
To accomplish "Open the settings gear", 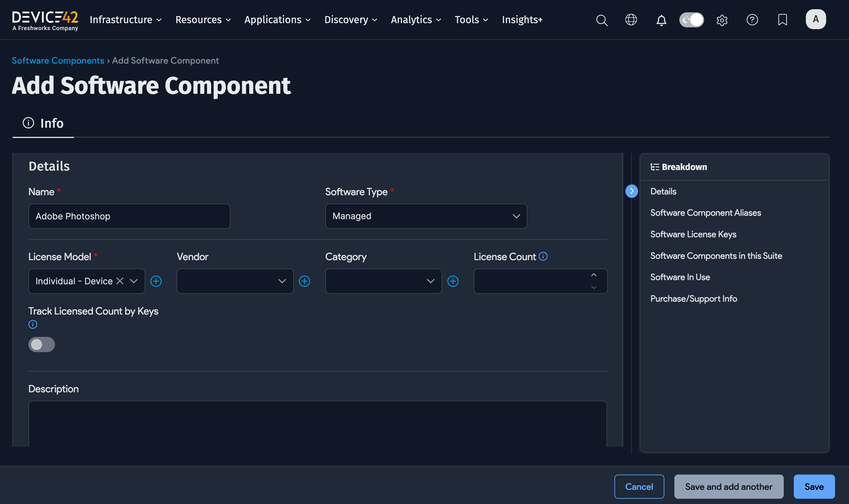I will coord(721,20).
